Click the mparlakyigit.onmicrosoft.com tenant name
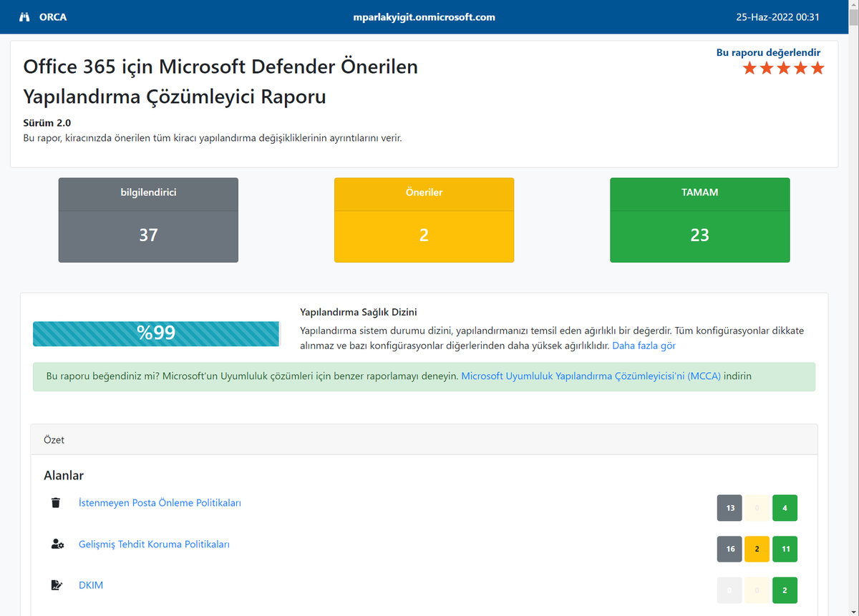 (424, 17)
